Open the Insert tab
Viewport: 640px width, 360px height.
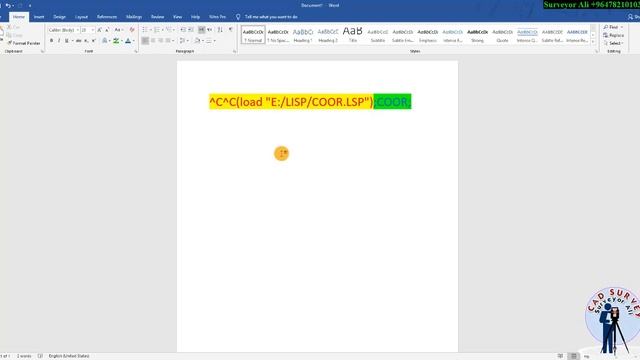[x=39, y=17]
